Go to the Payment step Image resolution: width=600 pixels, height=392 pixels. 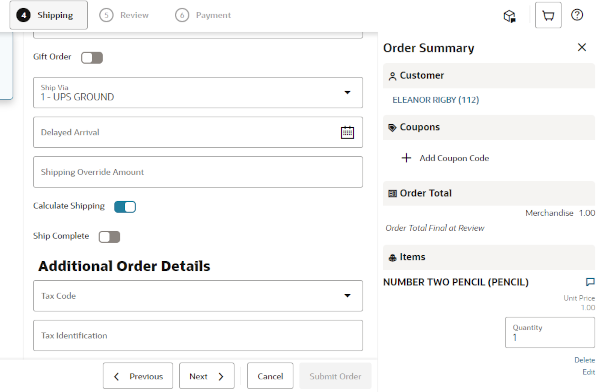click(x=203, y=15)
